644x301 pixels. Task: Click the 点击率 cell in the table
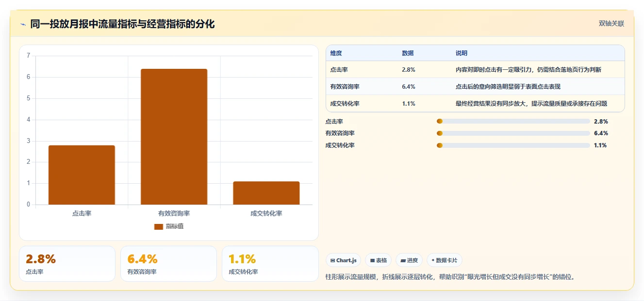point(339,70)
